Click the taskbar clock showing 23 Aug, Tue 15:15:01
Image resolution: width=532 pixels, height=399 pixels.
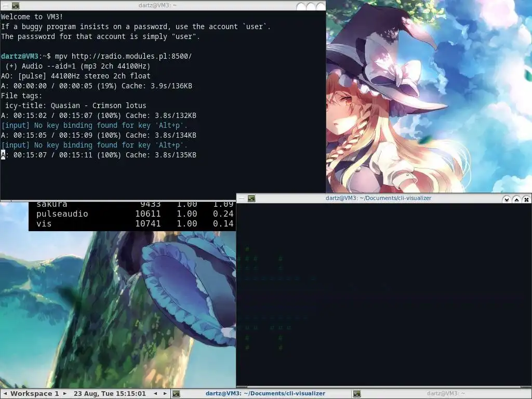(110, 394)
